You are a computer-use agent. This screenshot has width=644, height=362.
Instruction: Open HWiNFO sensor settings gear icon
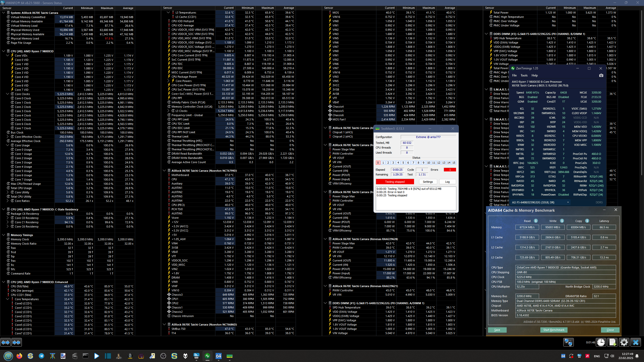pos(624,342)
